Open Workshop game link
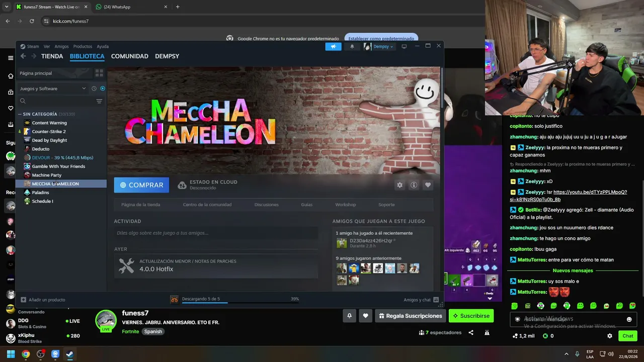Viewport: 644px width, 362px height. pos(346,205)
